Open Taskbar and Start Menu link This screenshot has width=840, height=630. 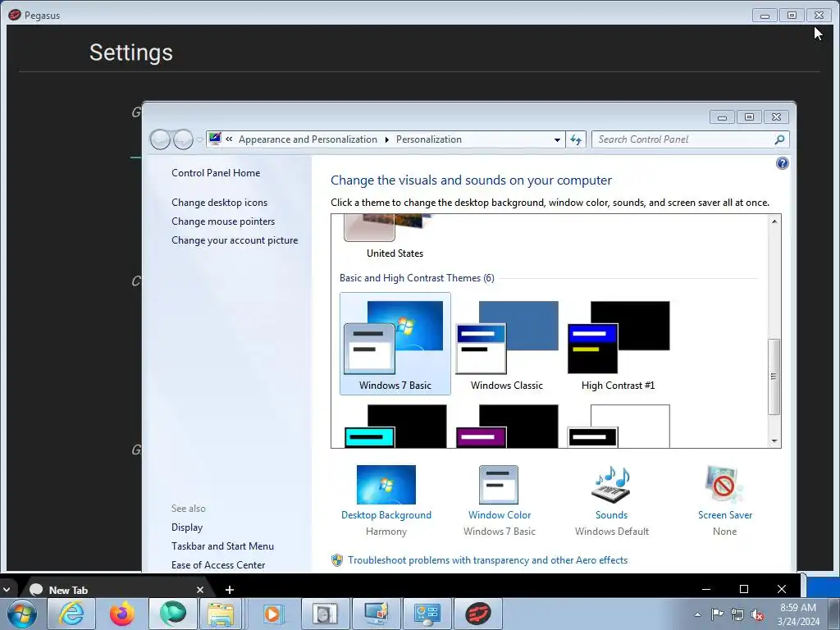tap(222, 546)
